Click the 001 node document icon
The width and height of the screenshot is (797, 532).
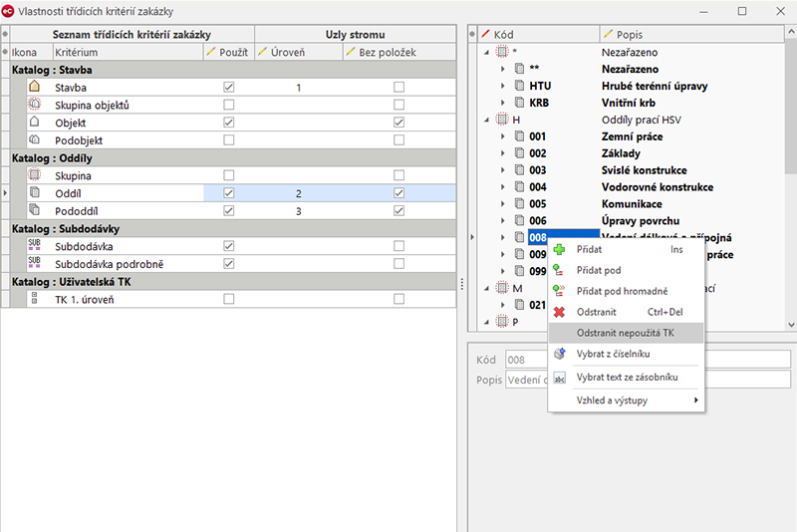(x=519, y=136)
